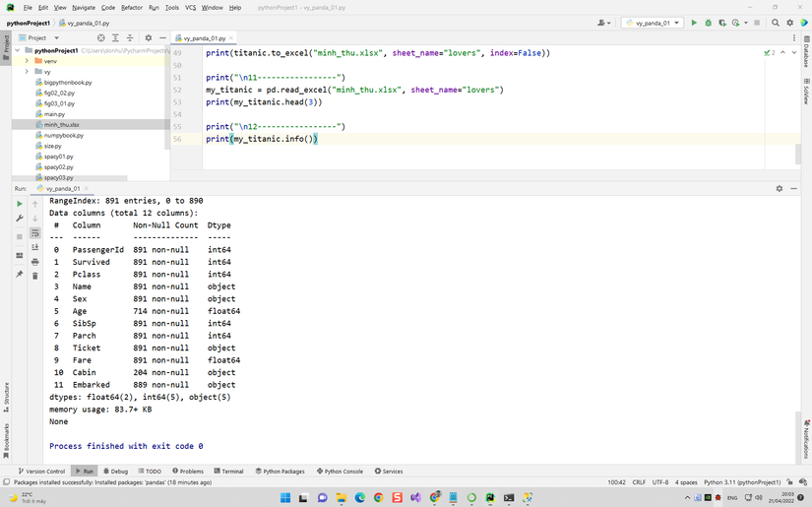Switch to vy_panda_01.py editor tab

[x=205, y=37]
